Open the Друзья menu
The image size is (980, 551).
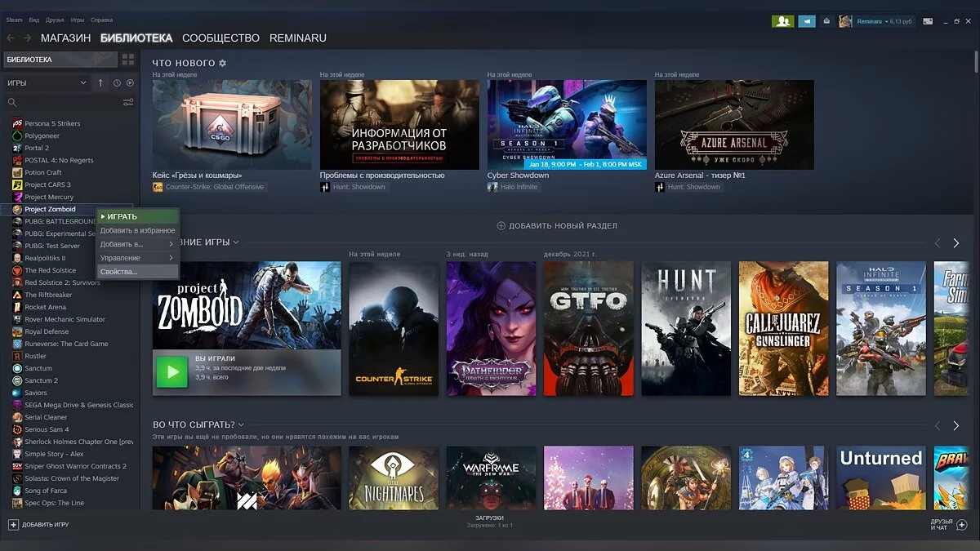point(56,19)
